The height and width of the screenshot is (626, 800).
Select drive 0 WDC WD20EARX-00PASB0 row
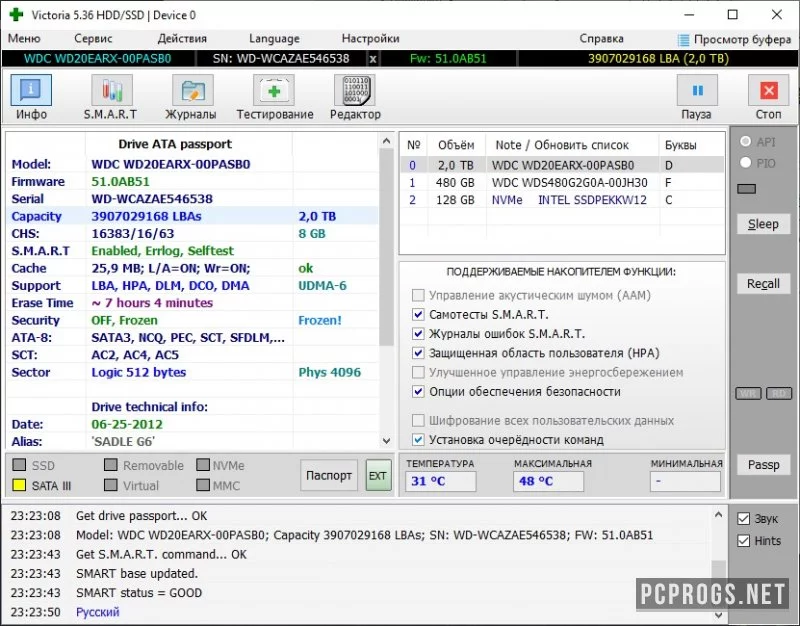click(x=561, y=165)
